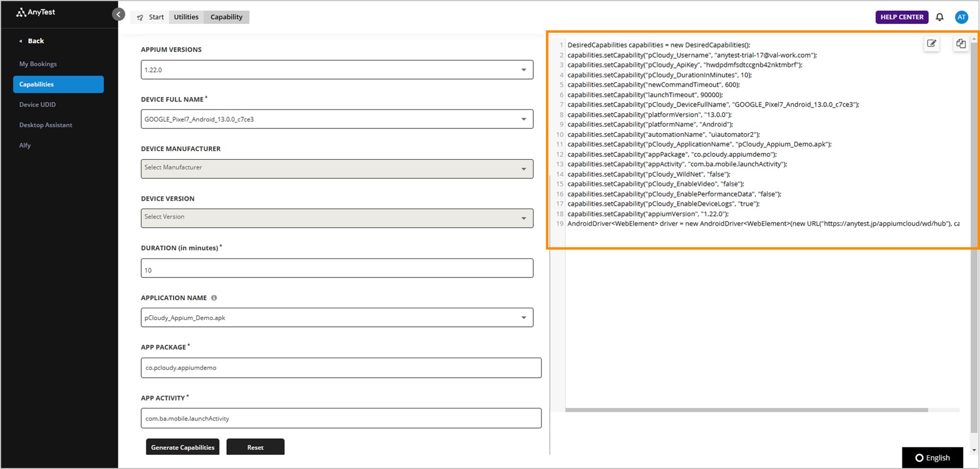Select Capabilities in the sidebar

pos(58,84)
